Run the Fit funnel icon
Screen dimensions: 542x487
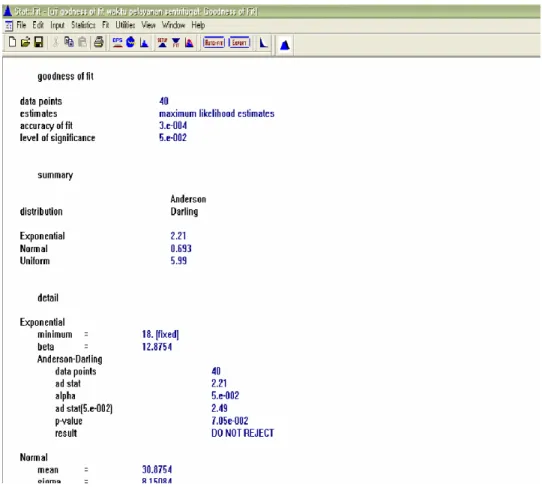click(176, 43)
